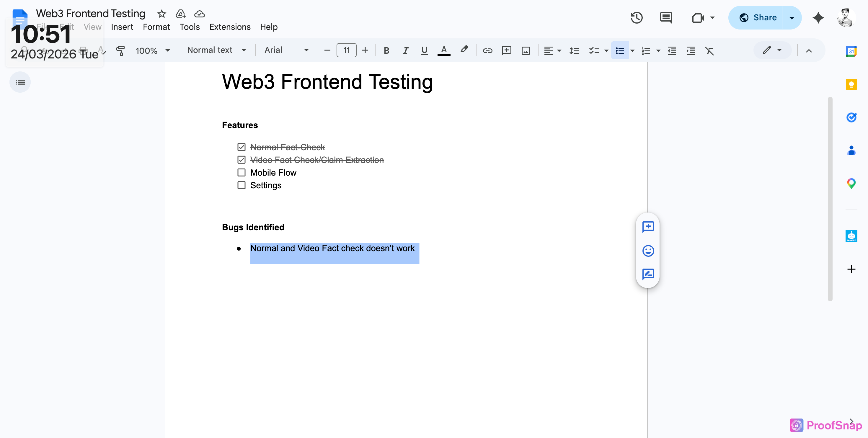Click the vertical page scrollbar
Screen dimensions: 868x438
pyautogui.click(x=830, y=199)
